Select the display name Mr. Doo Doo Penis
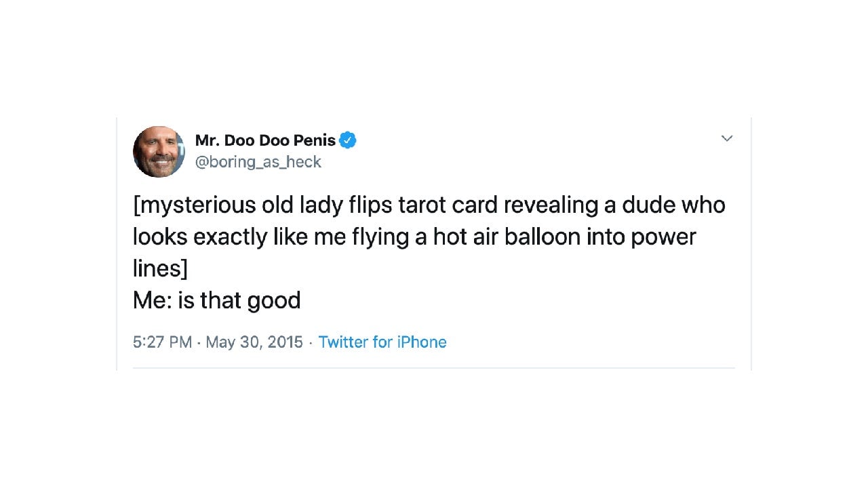868x488 pixels. (x=264, y=140)
